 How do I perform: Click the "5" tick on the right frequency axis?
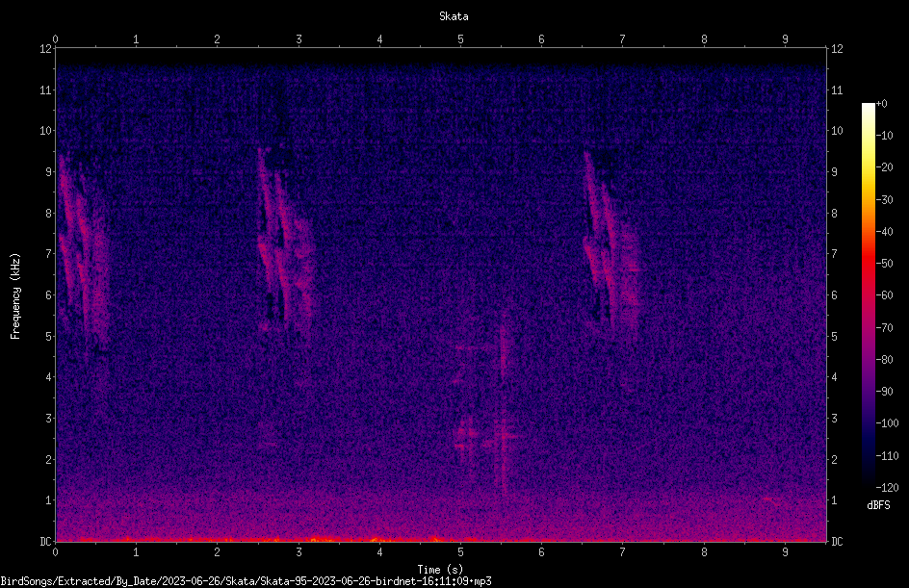click(x=834, y=336)
